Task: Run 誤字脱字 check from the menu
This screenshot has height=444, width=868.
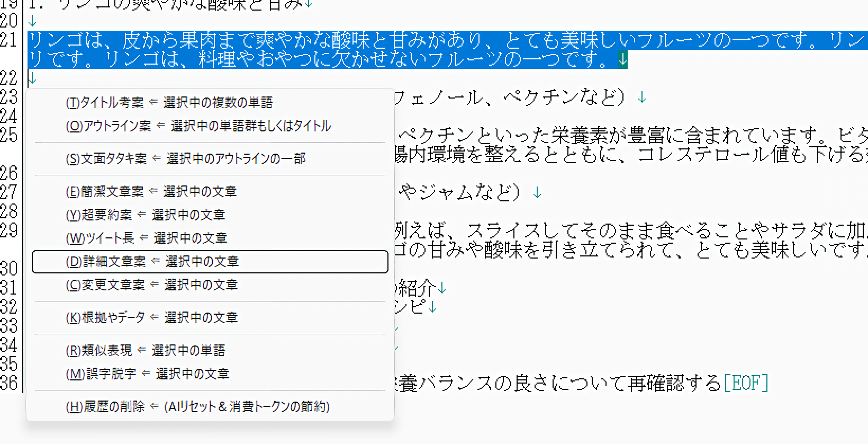Action: (x=147, y=374)
